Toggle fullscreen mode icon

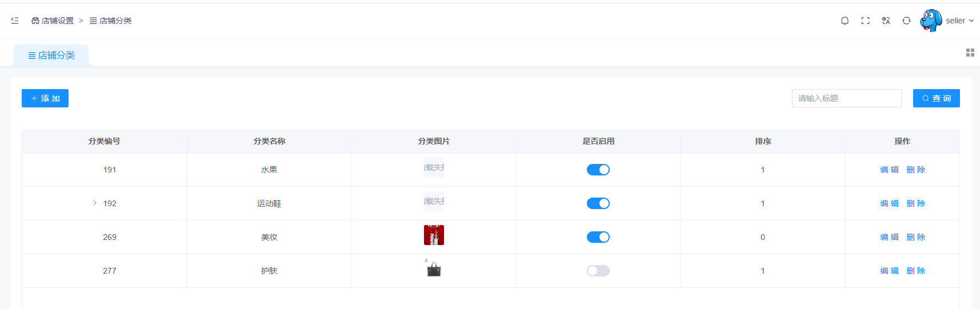[865, 21]
